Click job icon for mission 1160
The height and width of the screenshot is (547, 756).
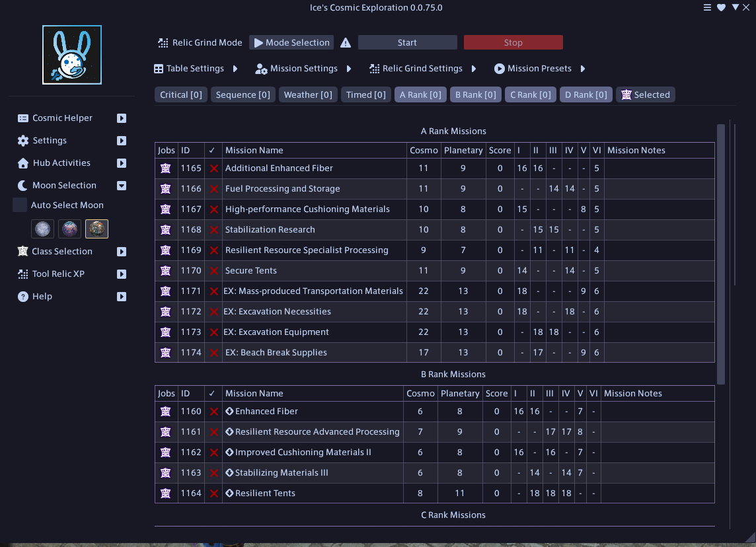pyautogui.click(x=165, y=412)
